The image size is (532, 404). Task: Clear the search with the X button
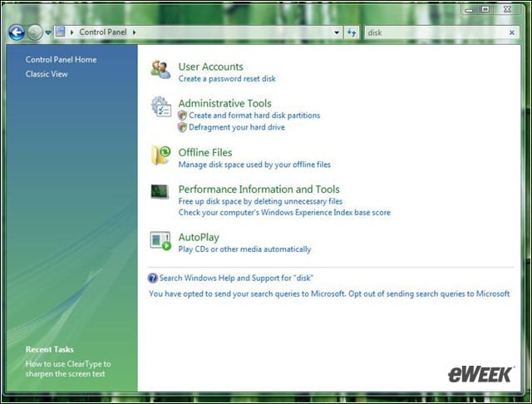click(512, 32)
